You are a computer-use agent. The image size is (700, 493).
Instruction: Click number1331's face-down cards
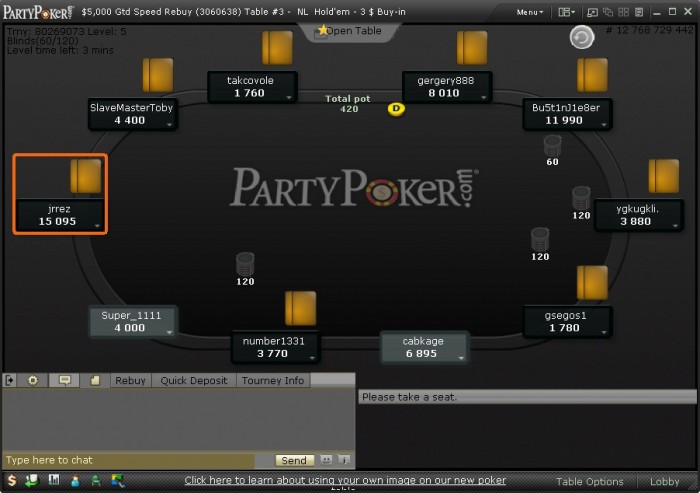(300, 308)
